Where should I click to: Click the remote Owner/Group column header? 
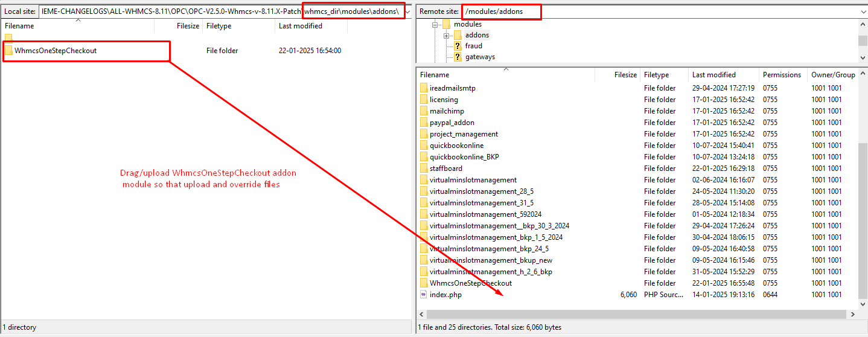832,75
